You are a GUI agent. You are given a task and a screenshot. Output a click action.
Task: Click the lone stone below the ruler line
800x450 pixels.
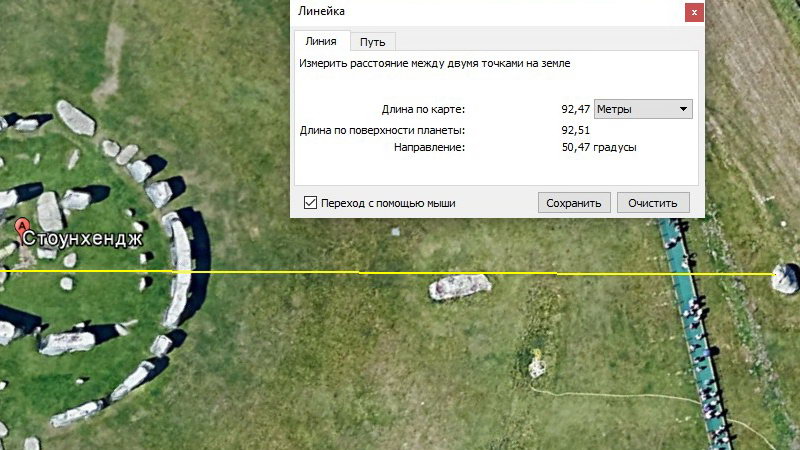tap(460, 288)
